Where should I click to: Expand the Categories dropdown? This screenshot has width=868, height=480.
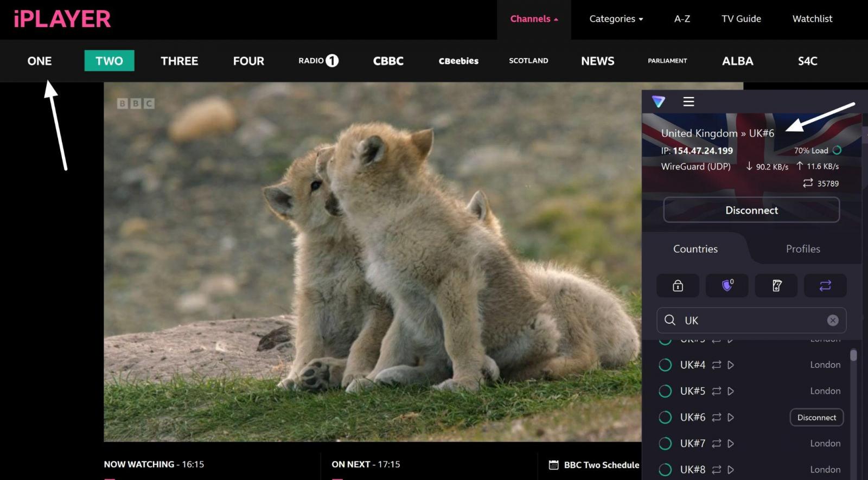pos(616,19)
